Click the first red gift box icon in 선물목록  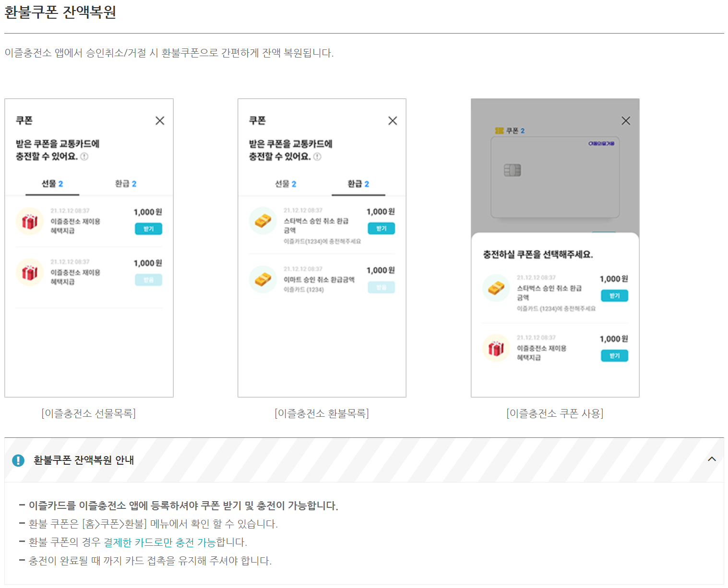pyautogui.click(x=30, y=221)
